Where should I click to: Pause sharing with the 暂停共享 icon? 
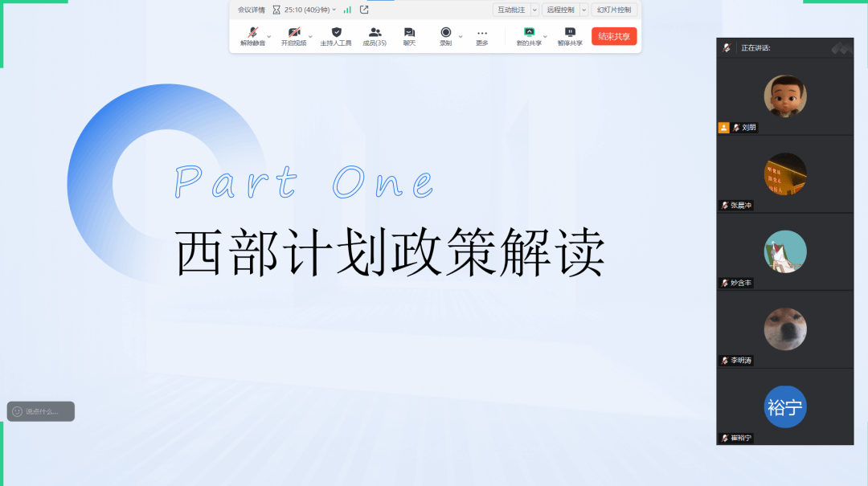click(x=570, y=33)
